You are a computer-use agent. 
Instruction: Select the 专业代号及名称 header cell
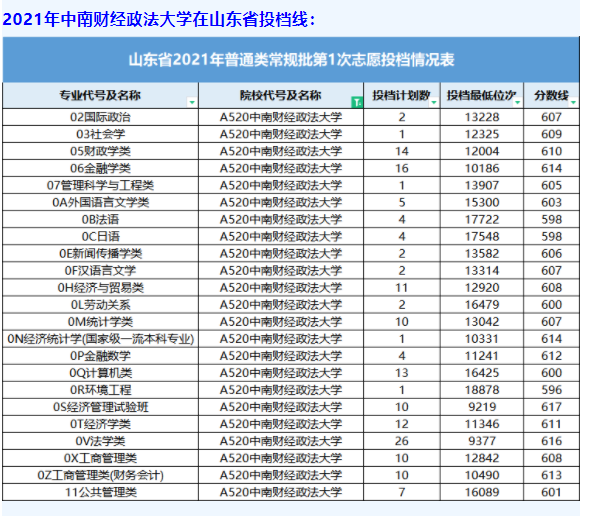(100, 95)
